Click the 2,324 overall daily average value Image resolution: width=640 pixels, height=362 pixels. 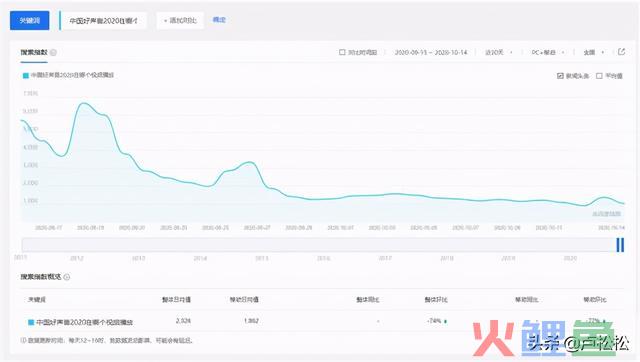pyautogui.click(x=183, y=321)
